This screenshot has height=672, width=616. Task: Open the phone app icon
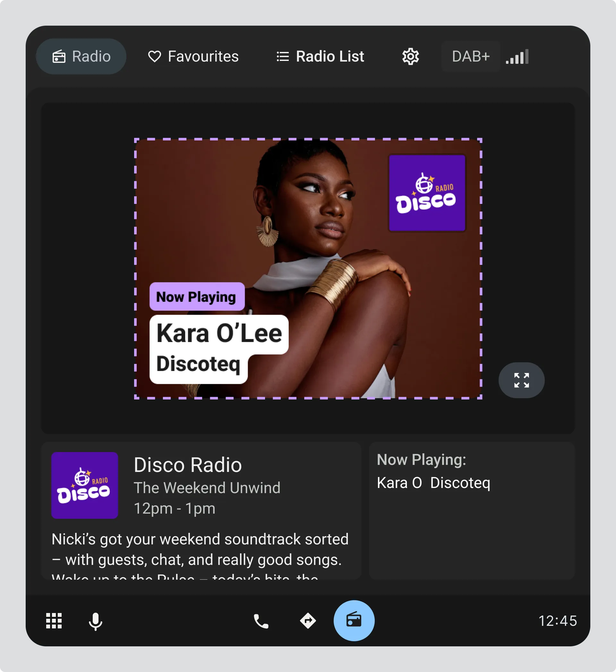pyautogui.click(x=261, y=621)
